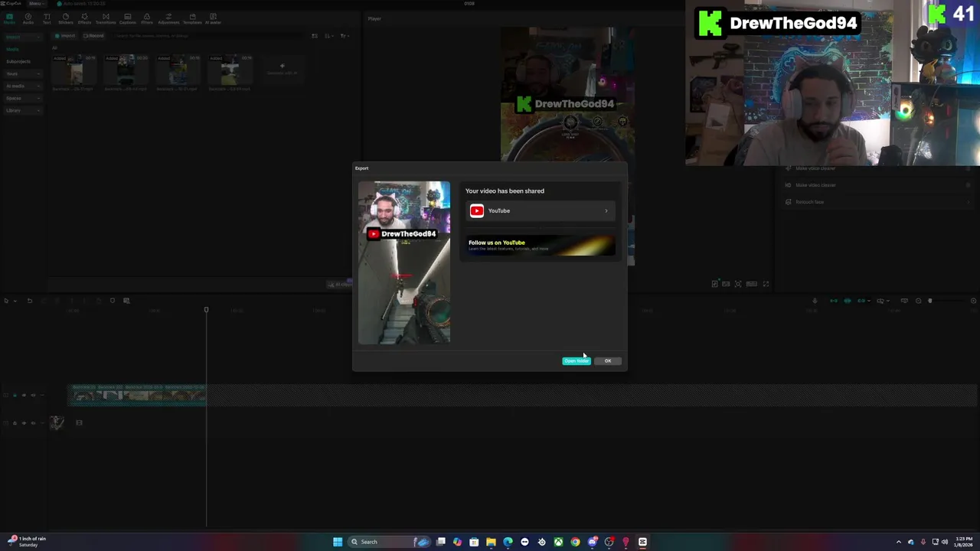
Task: Click the media search field
Action: [x=207, y=36]
